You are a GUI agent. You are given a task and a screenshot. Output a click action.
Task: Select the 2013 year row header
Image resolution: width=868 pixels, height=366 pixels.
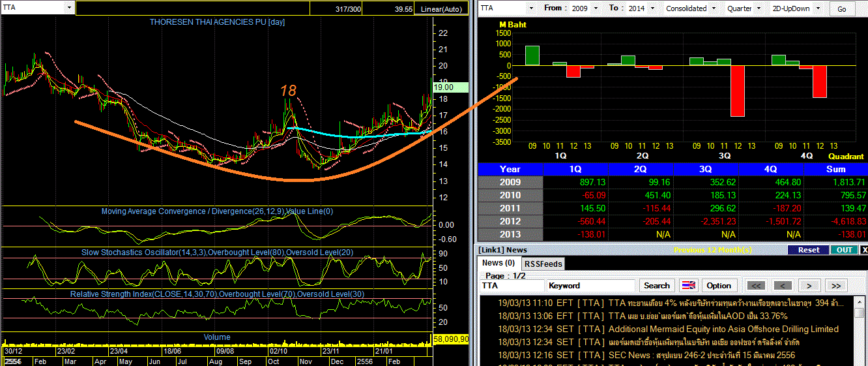(510, 234)
